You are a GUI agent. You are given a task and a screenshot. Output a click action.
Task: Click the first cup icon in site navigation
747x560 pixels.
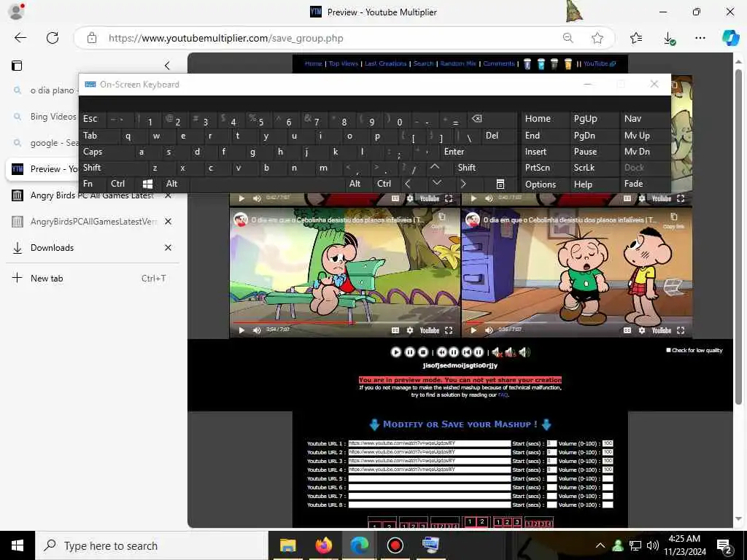[x=527, y=64]
